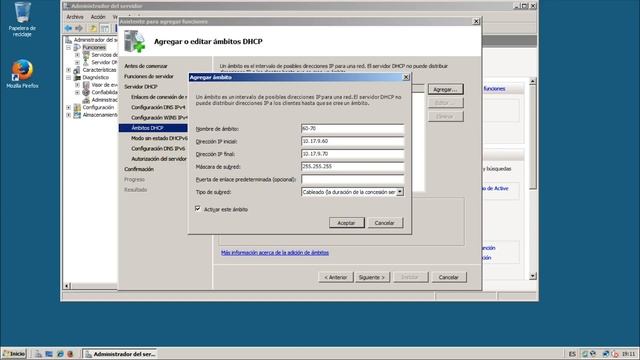Click the PowerShell quick launch icon
This screenshot has height=360, width=640.
tap(49, 354)
